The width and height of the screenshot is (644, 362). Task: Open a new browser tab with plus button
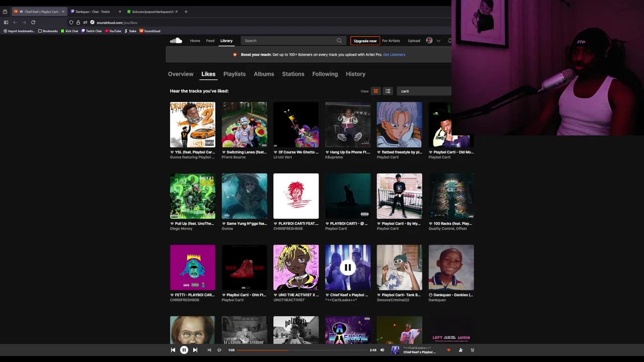pos(186,12)
